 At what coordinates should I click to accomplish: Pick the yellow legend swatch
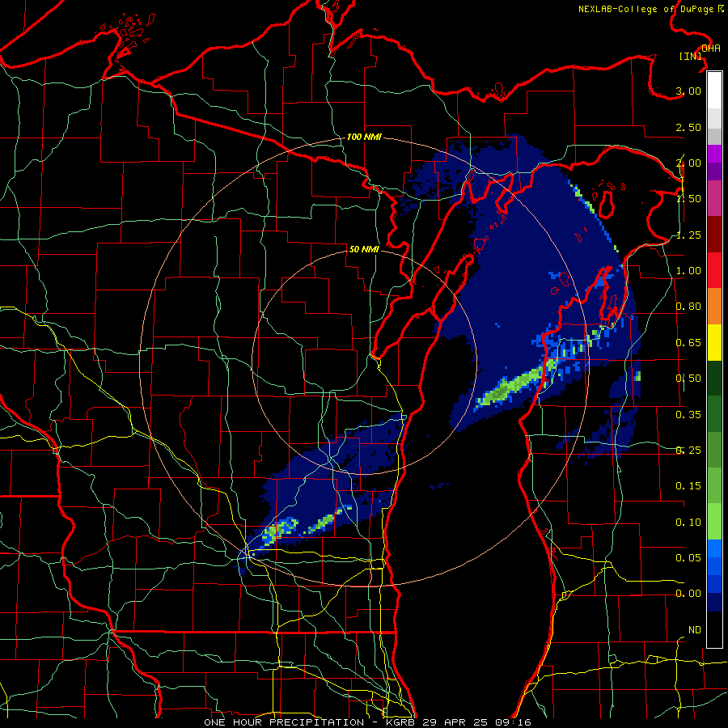[x=714, y=342]
